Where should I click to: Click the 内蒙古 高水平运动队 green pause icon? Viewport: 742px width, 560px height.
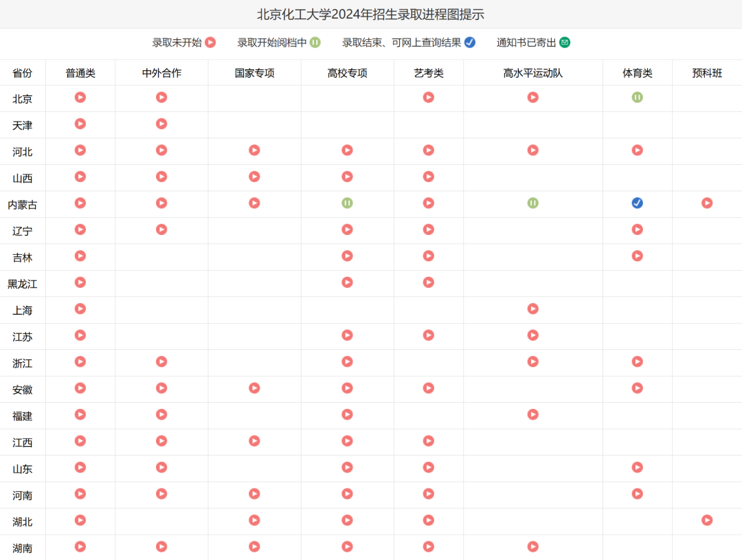pos(533,203)
